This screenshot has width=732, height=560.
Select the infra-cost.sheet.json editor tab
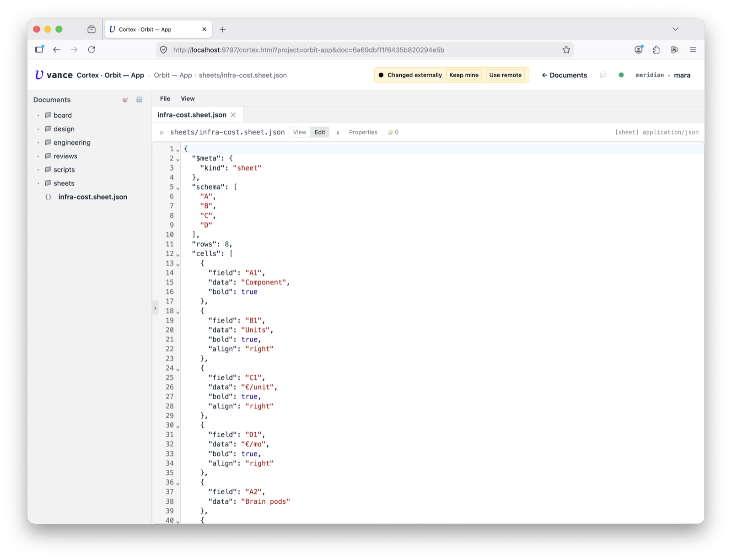(192, 115)
